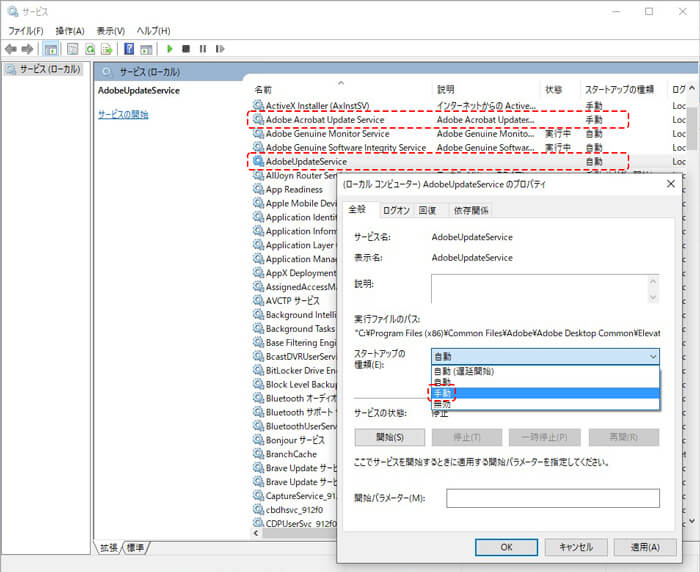Select the 全般 tab in properties dialog
The width and height of the screenshot is (700, 572).
(357, 209)
